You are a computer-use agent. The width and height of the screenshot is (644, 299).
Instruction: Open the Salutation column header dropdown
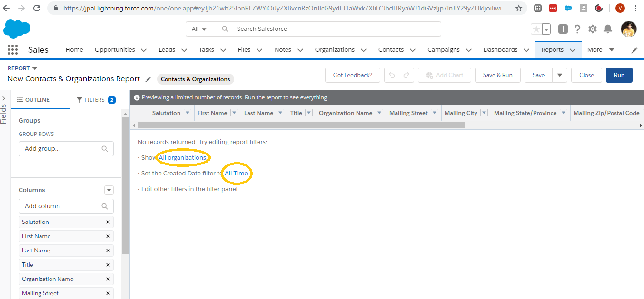188,113
